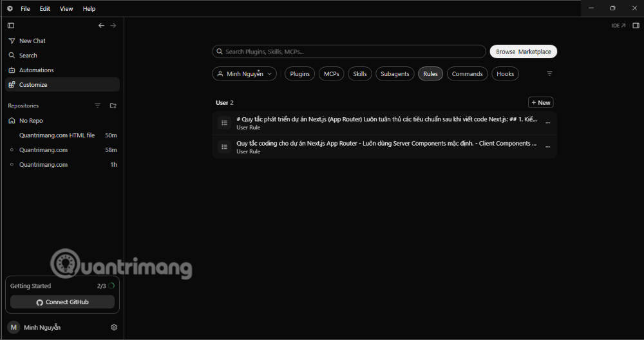Click Connect GitHub button
644x340 pixels.
click(x=62, y=302)
